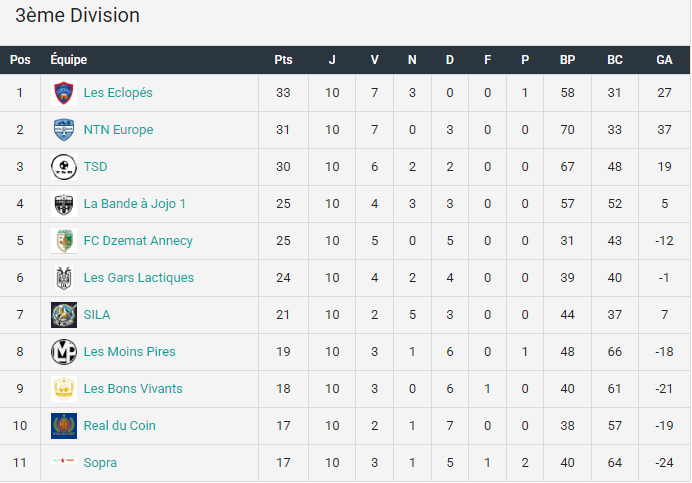Screen dimensions: 692x483
Task: Select the Équipe column header
Action: coord(68,59)
